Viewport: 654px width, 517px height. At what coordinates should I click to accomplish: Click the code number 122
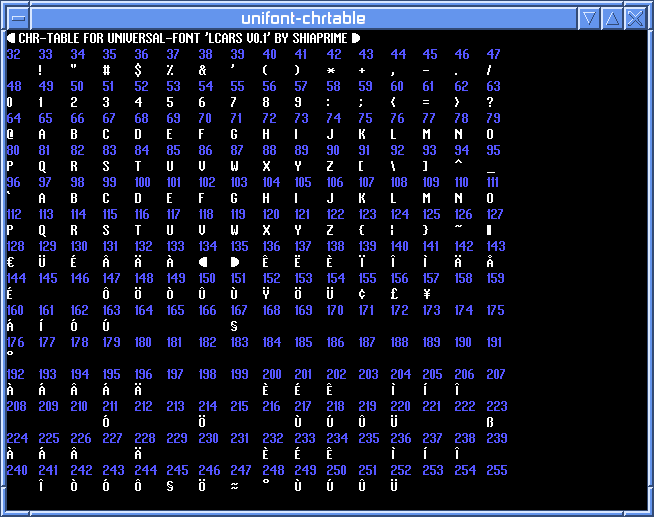click(x=335, y=214)
